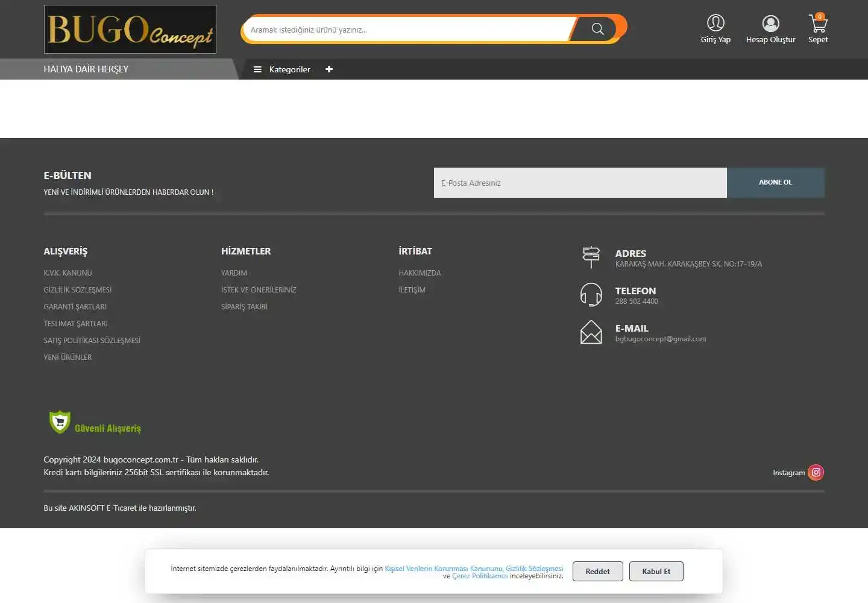Open YENİ ÜRÜNLER link

[68, 358]
